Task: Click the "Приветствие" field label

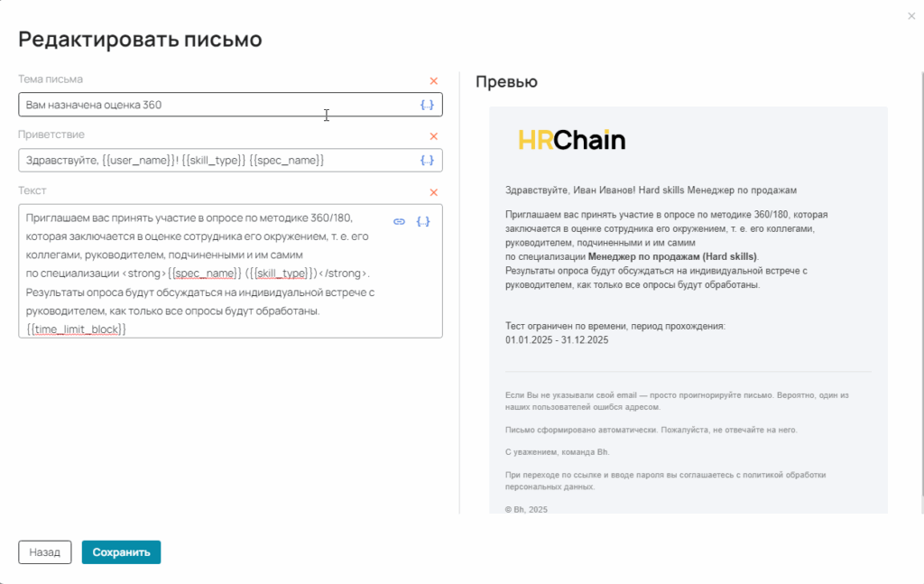Action: [51, 134]
